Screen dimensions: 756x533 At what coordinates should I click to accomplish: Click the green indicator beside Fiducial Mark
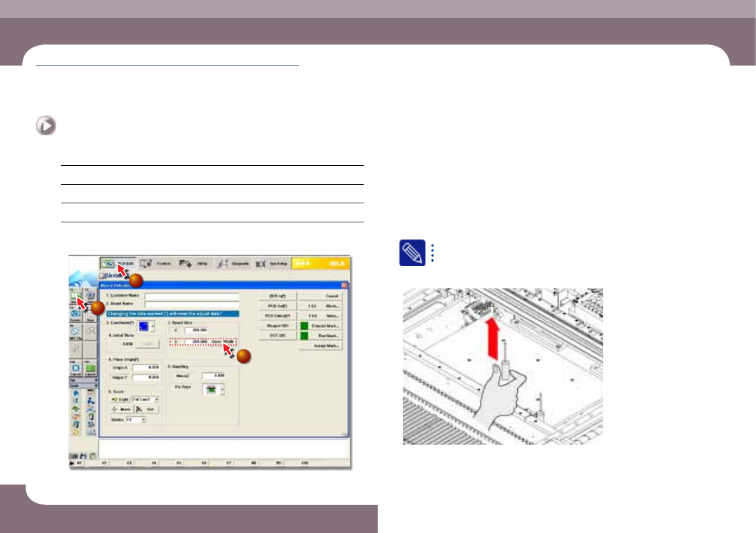(x=304, y=326)
